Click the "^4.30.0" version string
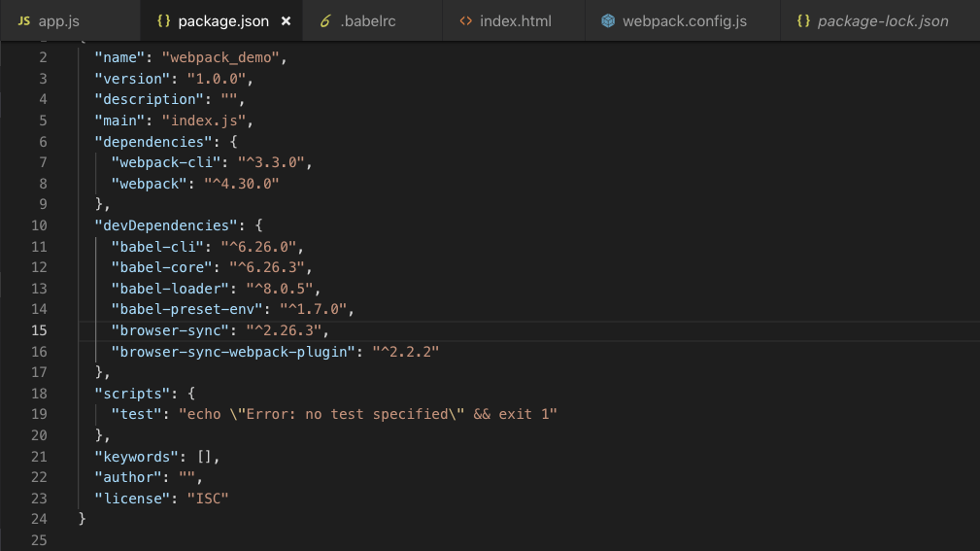 pos(241,184)
